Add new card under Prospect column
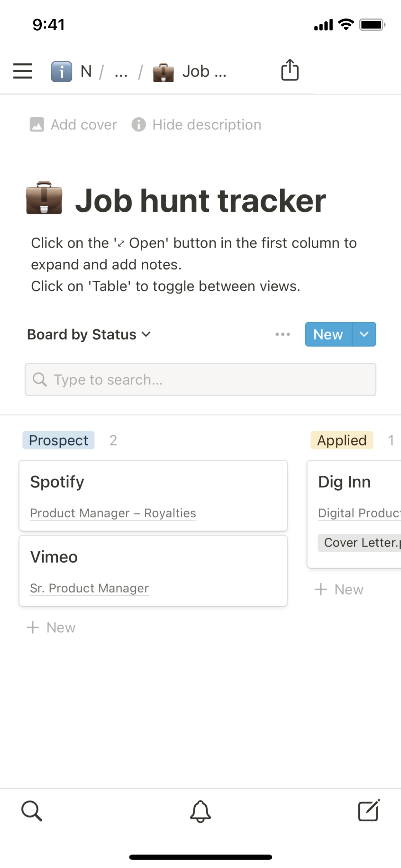 coord(51,627)
